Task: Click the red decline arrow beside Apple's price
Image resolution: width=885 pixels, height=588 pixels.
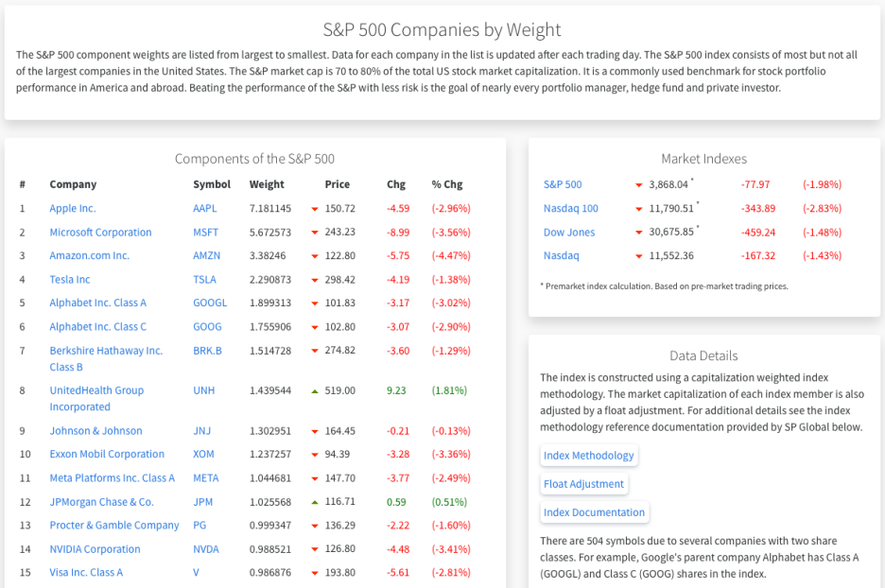Action: (314, 208)
